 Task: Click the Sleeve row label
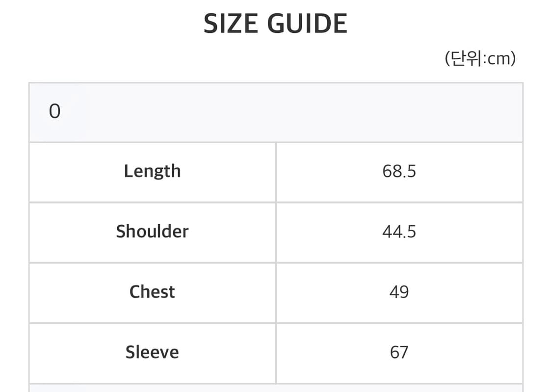152,352
